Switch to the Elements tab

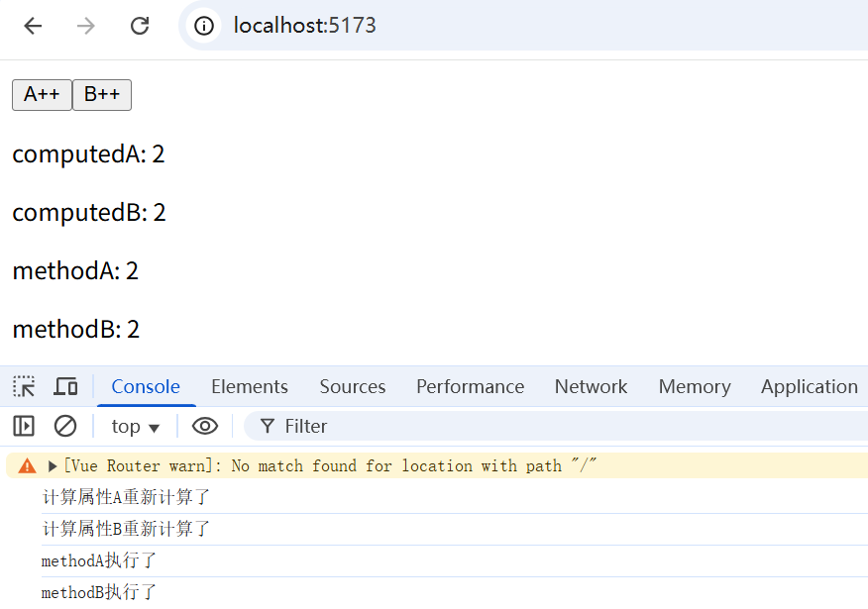pos(250,386)
